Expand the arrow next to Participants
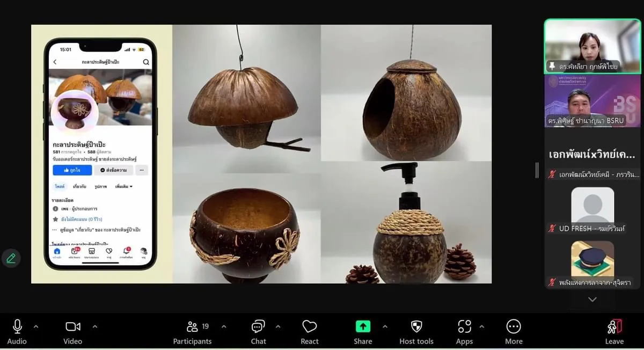Viewport: 644px width, 350px height. [224, 326]
